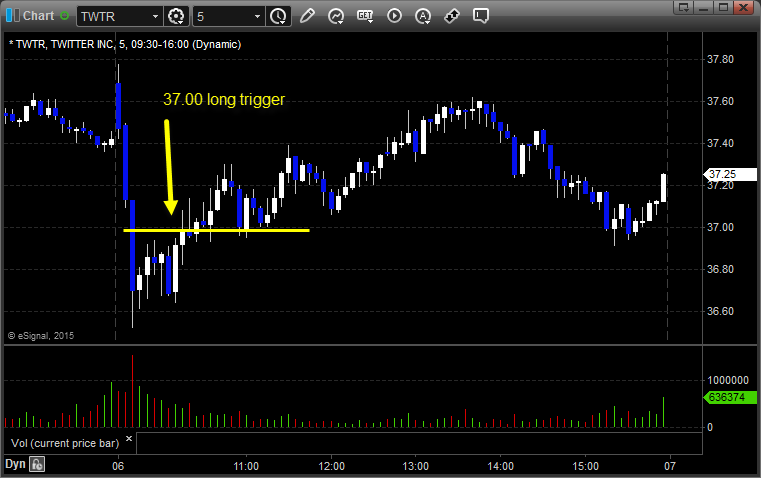Open symbol settings gear menu
Screen dimensions: 761x478
pyautogui.click(x=176, y=16)
